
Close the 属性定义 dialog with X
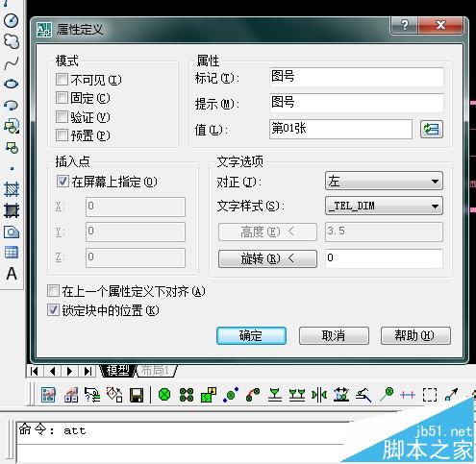pos(440,25)
